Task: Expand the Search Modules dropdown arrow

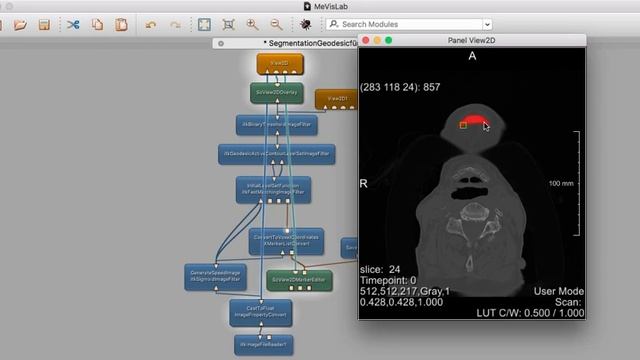Action: coord(487,24)
